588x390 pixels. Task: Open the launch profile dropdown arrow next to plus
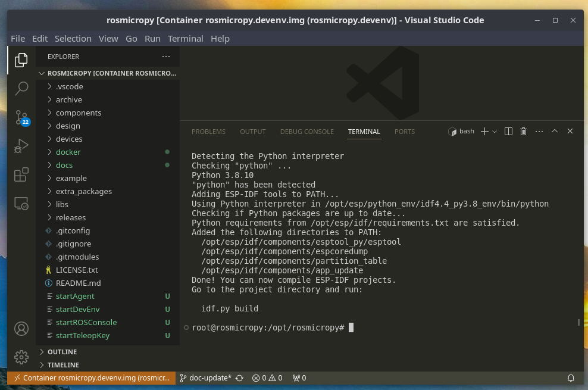(x=495, y=132)
